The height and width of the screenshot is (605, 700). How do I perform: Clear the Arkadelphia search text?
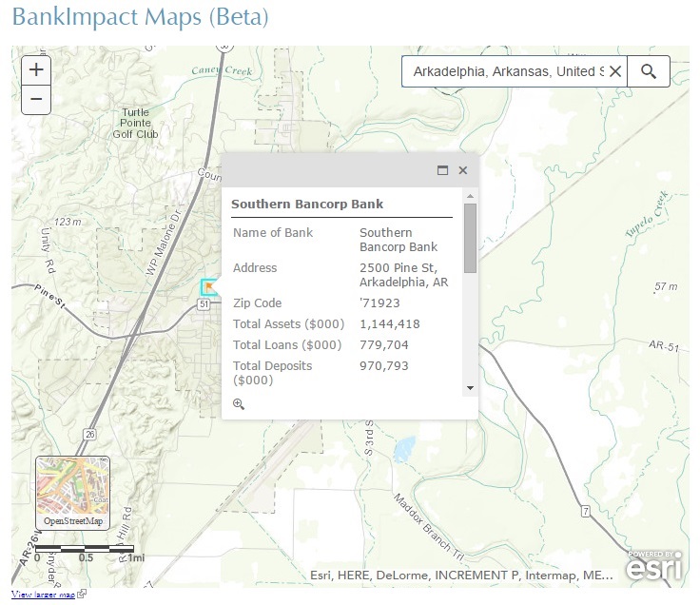coord(615,71)
